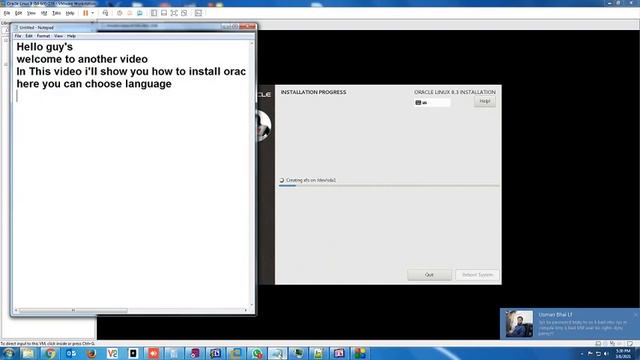Open volume control tray icon

coord(606,353)
